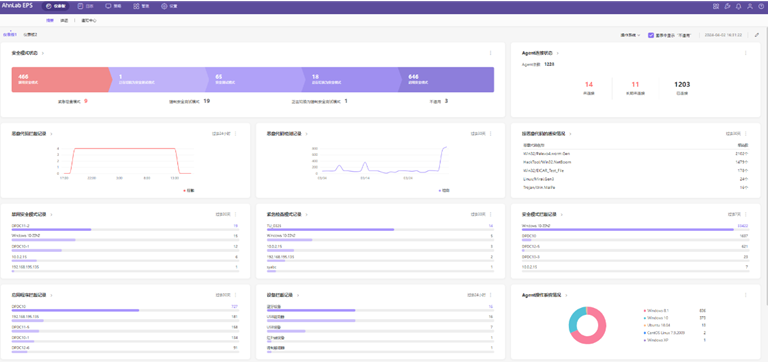Click the Linux/Mirai.Gen3 row
Image resolution: width=768 pixels, height=362 pixels.
coord(635,179)
